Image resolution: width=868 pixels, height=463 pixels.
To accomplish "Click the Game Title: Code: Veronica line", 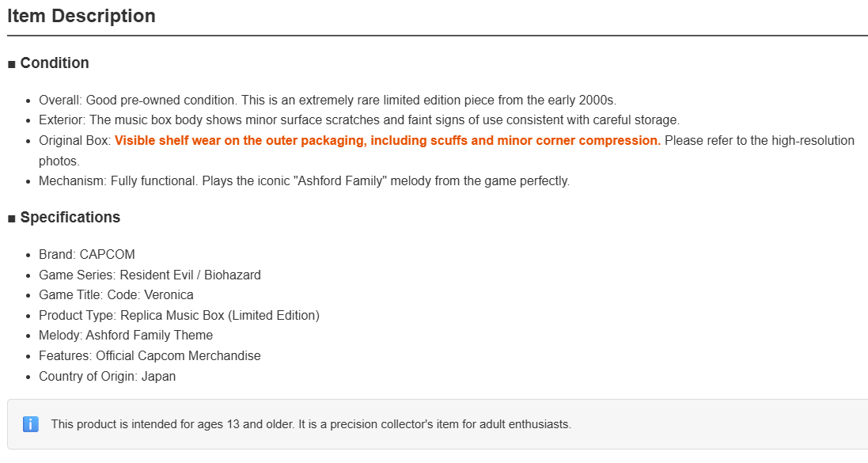I will pyautogui.click(x=116, y=295).
